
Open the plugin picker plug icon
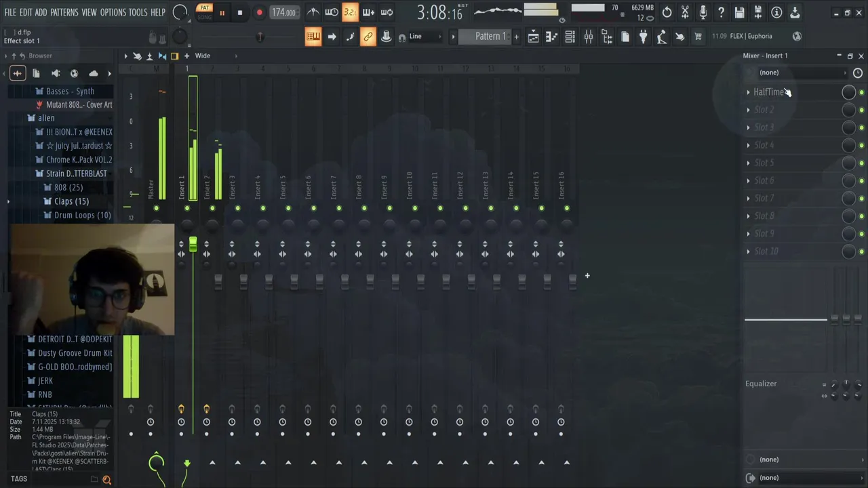(644, 37)
